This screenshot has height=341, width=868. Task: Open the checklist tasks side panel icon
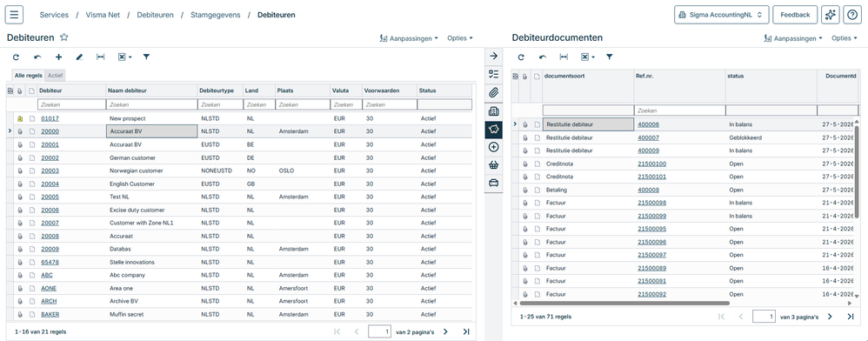click(x=494, y=74)
